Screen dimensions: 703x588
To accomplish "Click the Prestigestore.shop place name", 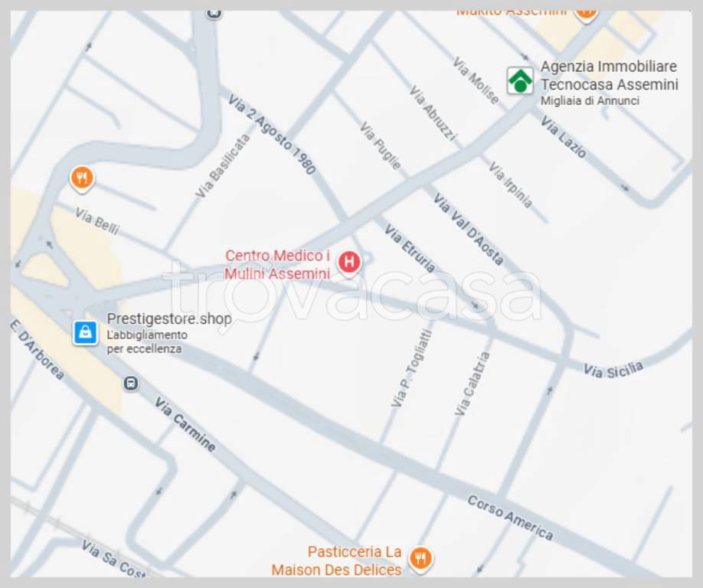I will click(169, 318).
